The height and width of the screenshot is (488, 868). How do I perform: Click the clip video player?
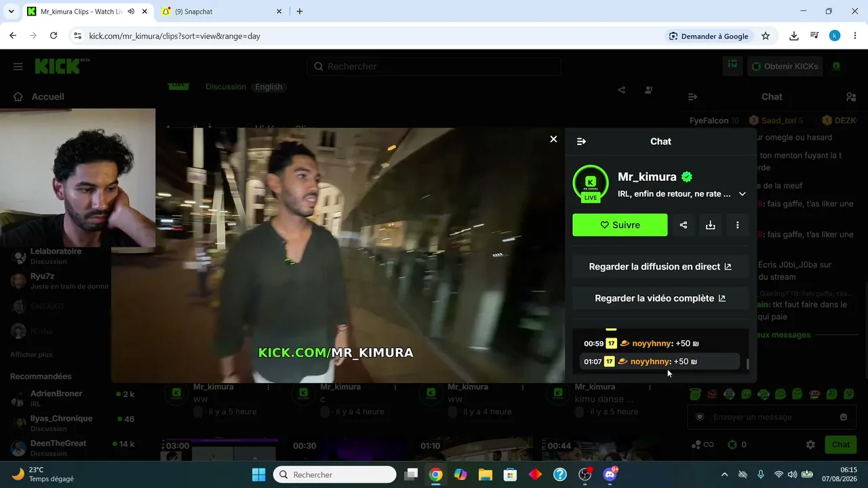click(x=338, y=256)
